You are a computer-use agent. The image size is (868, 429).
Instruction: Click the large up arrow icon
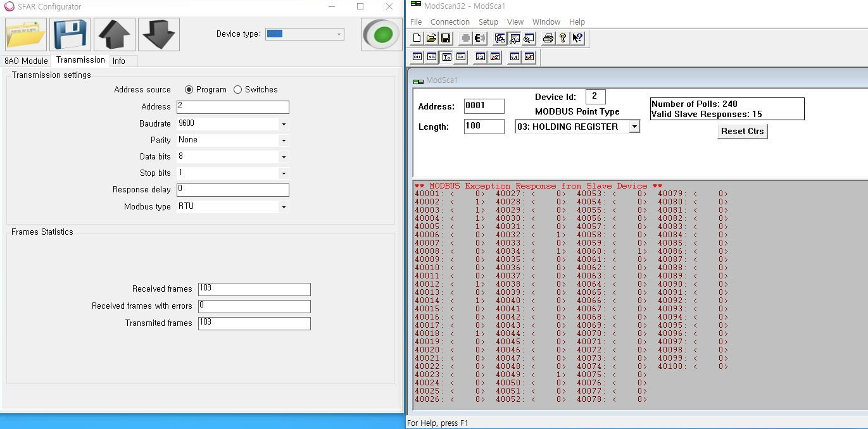point(115,34)
